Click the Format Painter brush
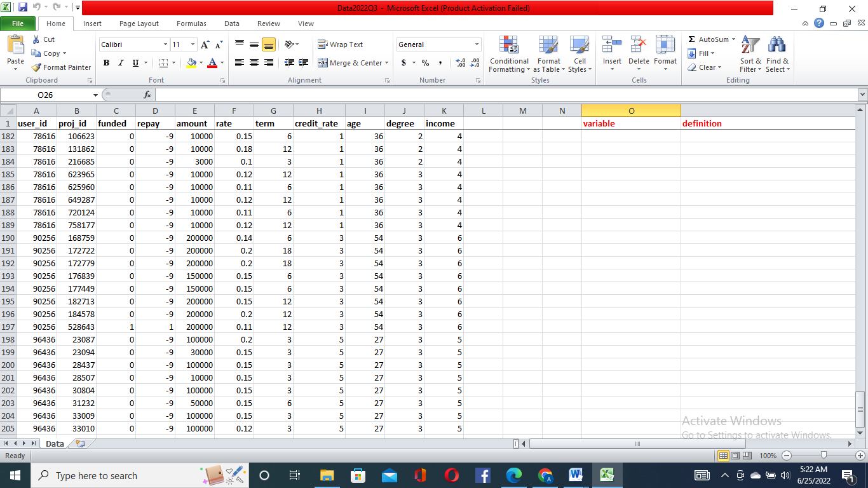 tap(37, 67)
